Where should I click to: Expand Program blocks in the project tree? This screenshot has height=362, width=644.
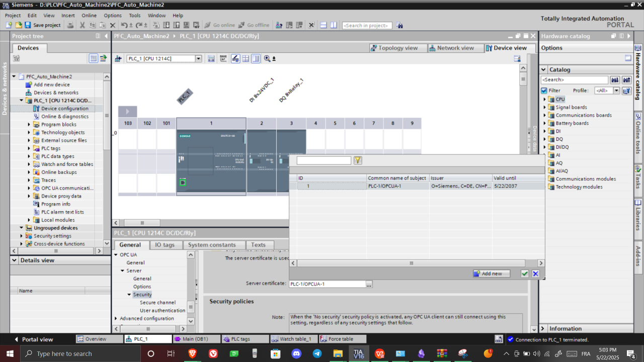point(29,125)
